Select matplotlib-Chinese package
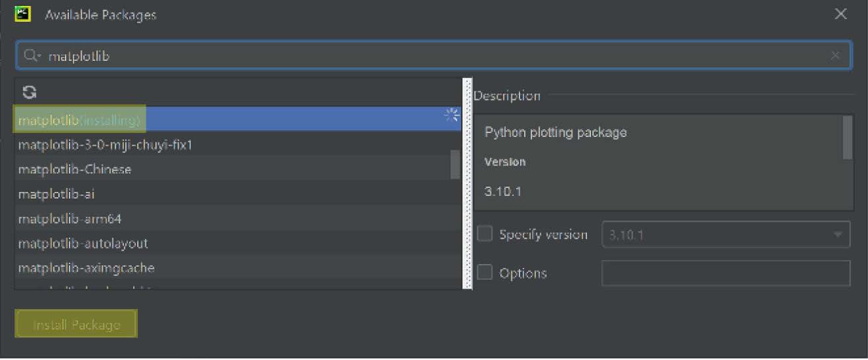The height and width of the screenshot is (360, 868). (75, 169)
